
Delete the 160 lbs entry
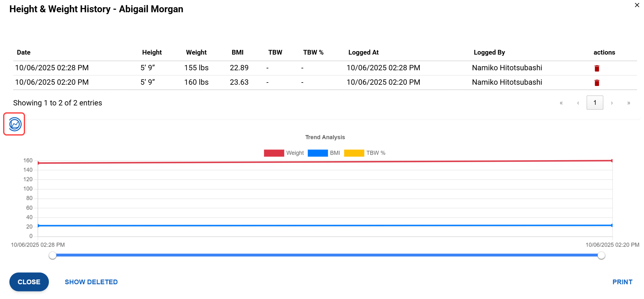[597, 83]
